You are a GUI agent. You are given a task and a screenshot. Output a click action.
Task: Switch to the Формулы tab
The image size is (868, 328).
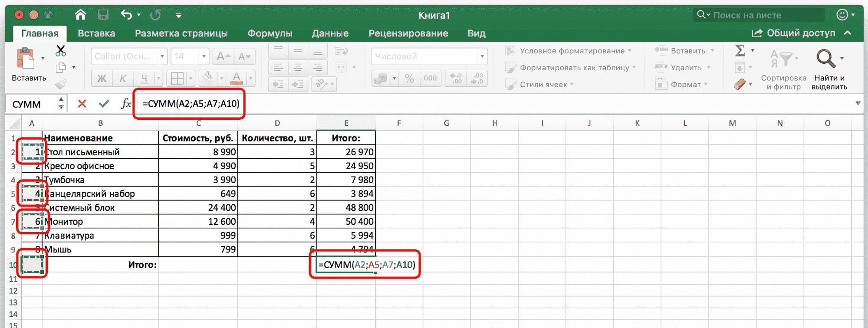(x=270, y=33)
